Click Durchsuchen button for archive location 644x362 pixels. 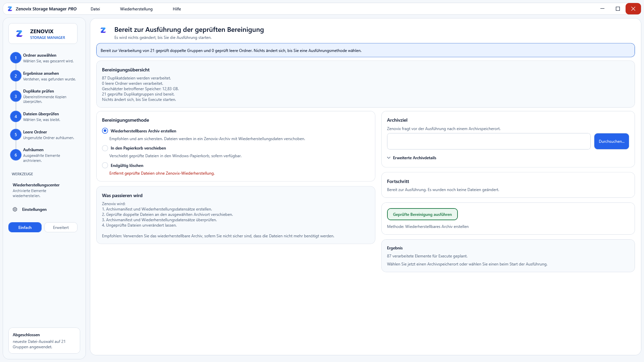point(611,141)
